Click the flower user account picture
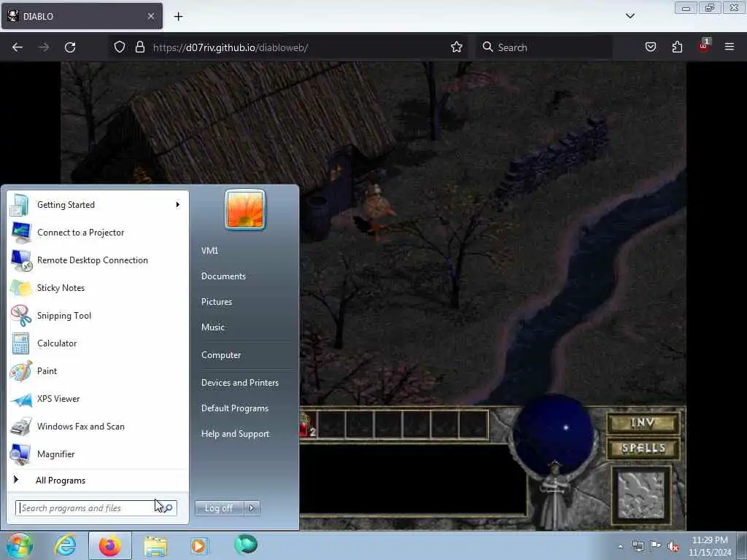This screenshot has width=747, height=560. tap(245, 209)
